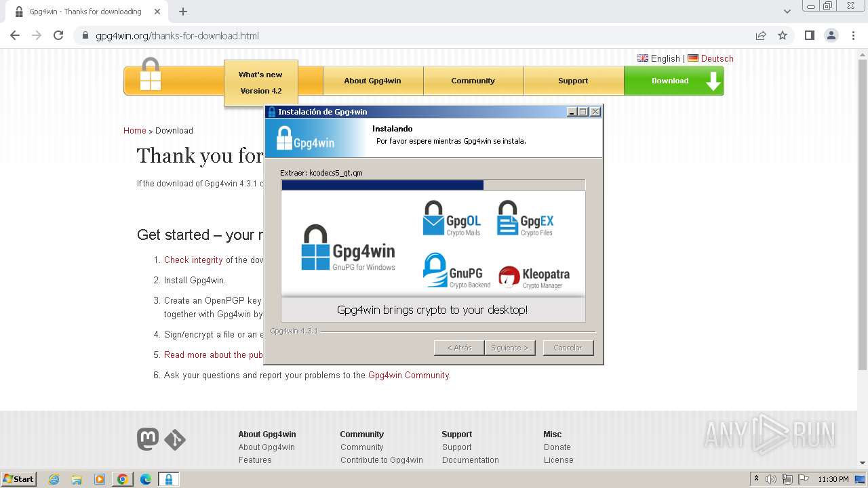Click the Siguiente button in installer
The width and height of the screenshot is (868, 488).
point(510,348)
